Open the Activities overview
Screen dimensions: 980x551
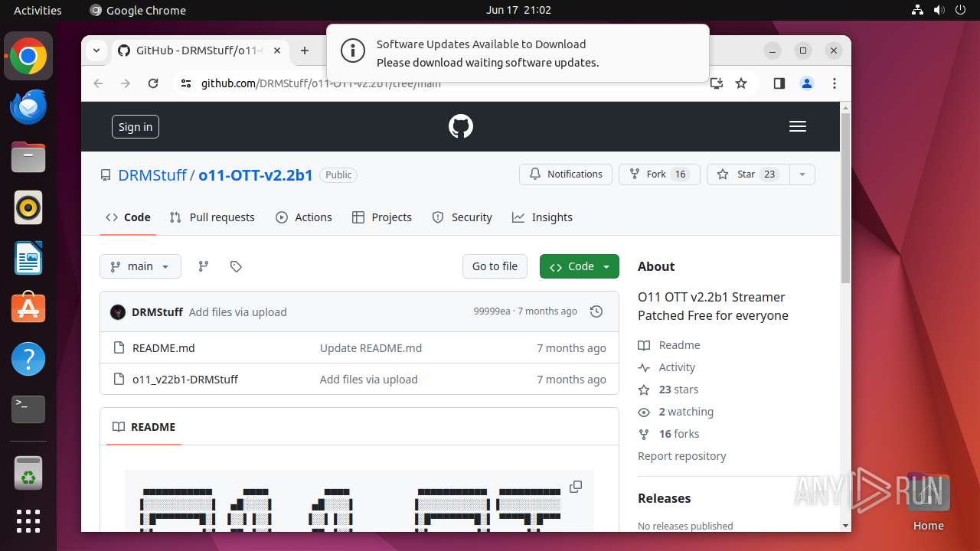pos(38,10)
